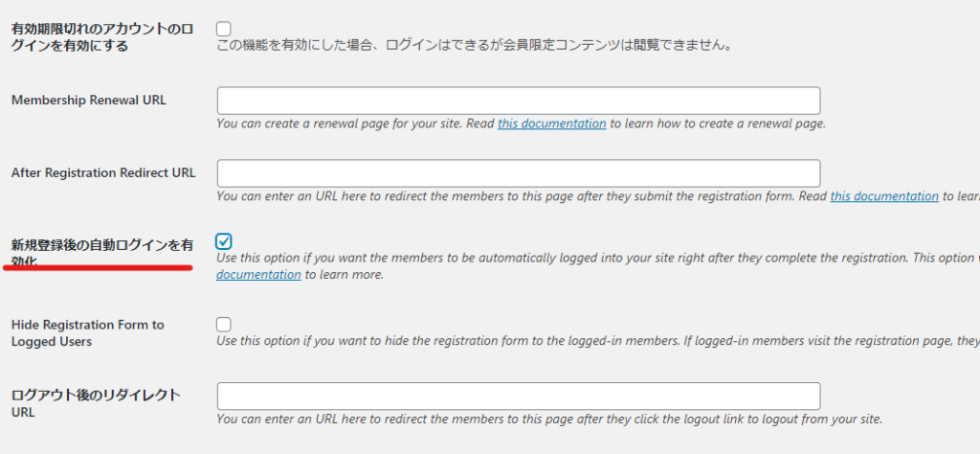
Task: Open the registration redirect "this documentation" link
Action: [884, 195]
